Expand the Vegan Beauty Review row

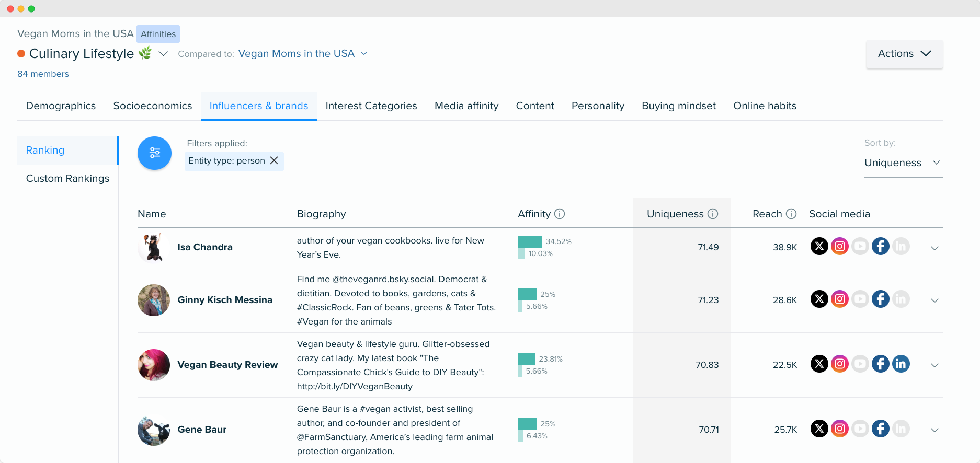tap(935, 365)
